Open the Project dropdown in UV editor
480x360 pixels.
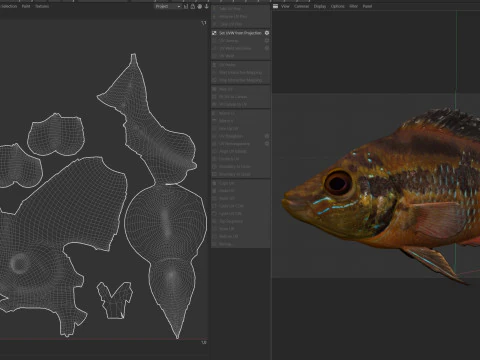(x=168, y=6)
